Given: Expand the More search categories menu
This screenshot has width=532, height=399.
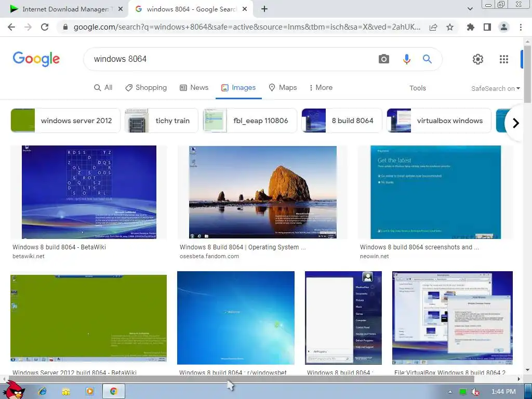Looking at the screenshot, I should [x=321, y=87].
